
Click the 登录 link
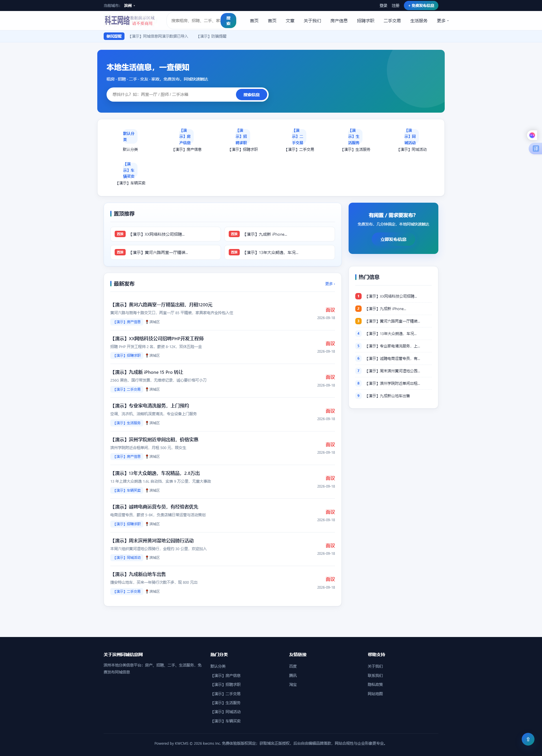point(383,6)
